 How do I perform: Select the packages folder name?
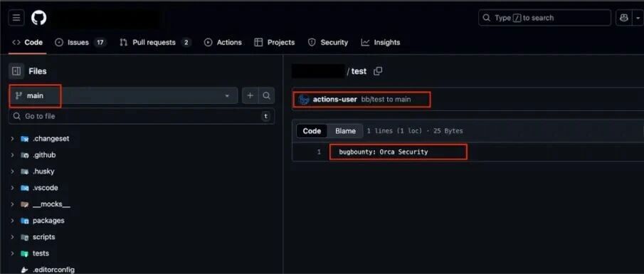pyautogui.click(x=48, y=221)
